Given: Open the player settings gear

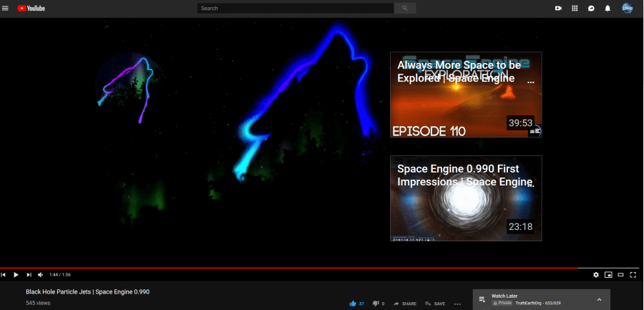Looking at the screenshot, I should click(596, 275).
